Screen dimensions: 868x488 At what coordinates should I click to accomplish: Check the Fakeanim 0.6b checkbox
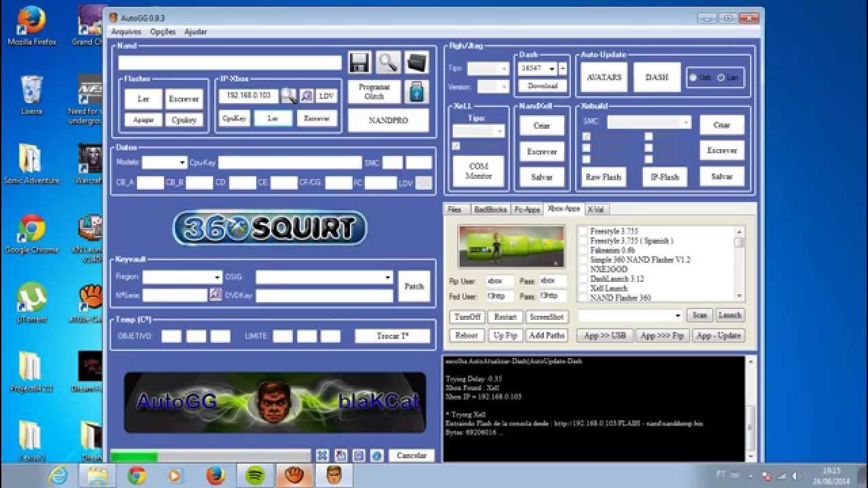pos(583,250)
